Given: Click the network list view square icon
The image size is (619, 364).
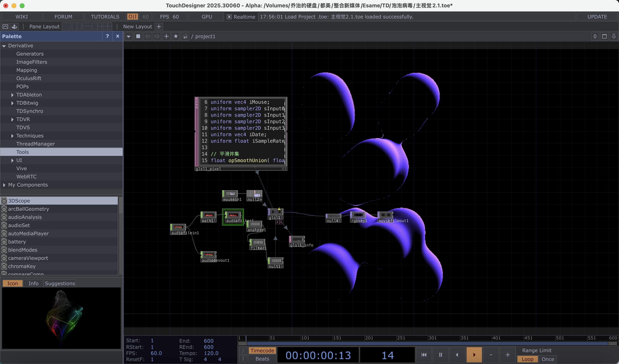Looking at the screenshot, I should [138, 36].
